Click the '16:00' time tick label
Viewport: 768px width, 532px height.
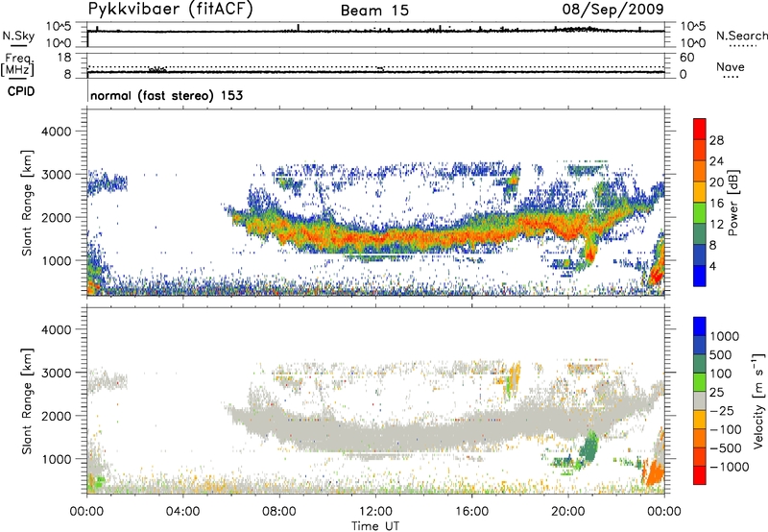[471, 512]
